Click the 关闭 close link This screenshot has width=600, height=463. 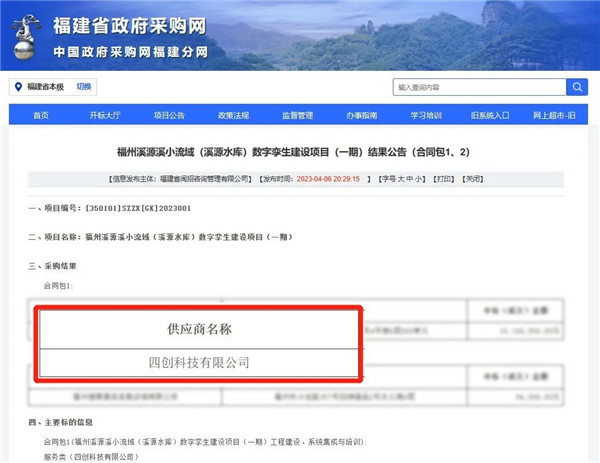[x=473, y=179]
